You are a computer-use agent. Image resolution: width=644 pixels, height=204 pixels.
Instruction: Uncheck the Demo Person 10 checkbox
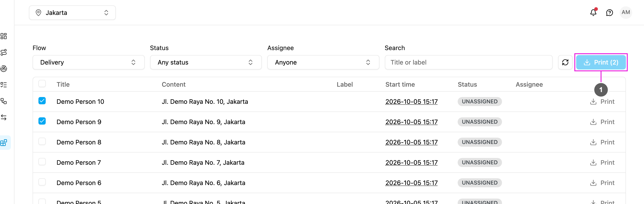pyautogui.click(x=42, y=101)
